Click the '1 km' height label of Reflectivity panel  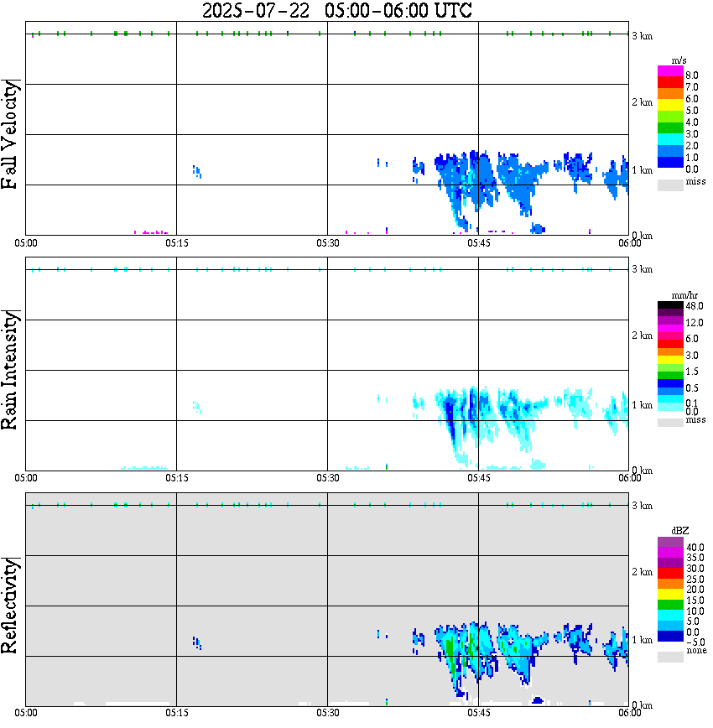click(x=643, y=640)
